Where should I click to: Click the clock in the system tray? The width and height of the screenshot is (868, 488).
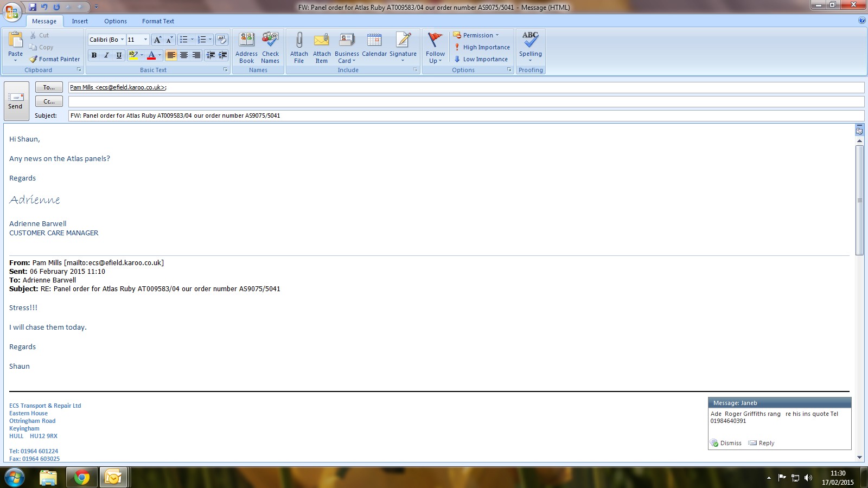[x=838, y=478]
